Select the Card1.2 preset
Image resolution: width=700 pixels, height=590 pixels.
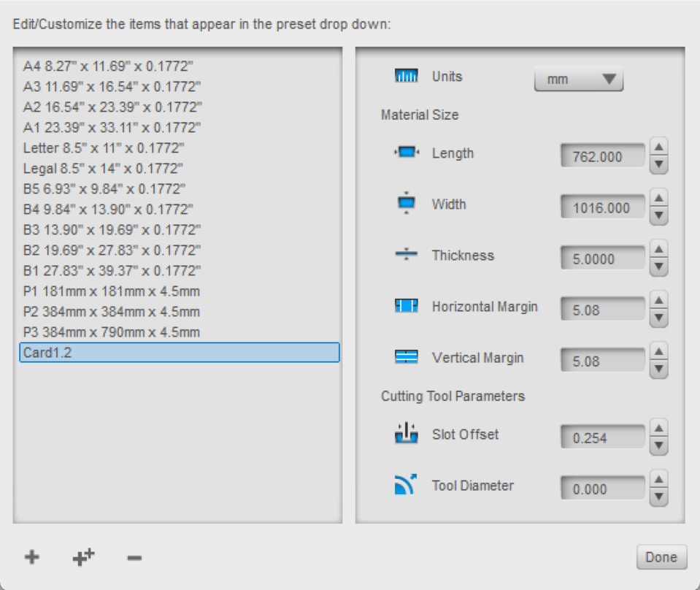point(179,353)
